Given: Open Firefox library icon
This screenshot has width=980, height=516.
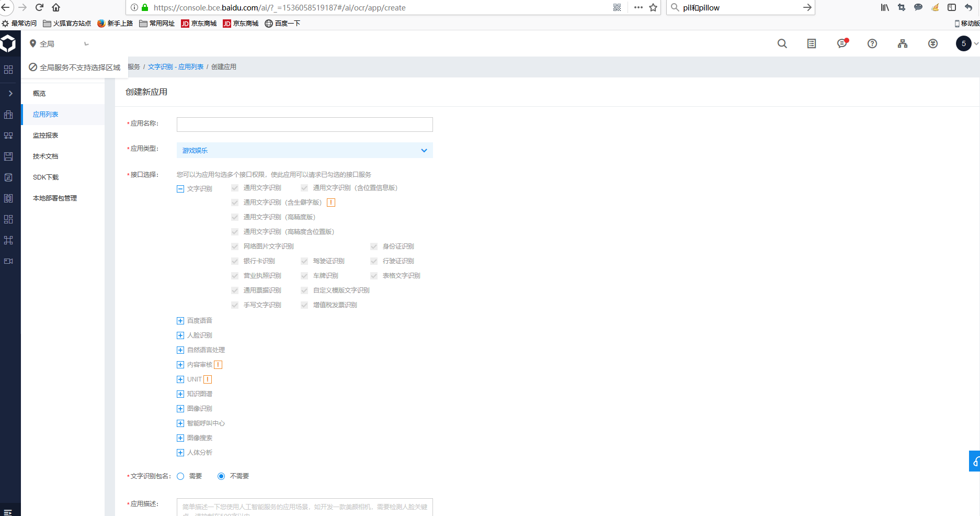Looking at the screenshot, I should coord(885,7).
